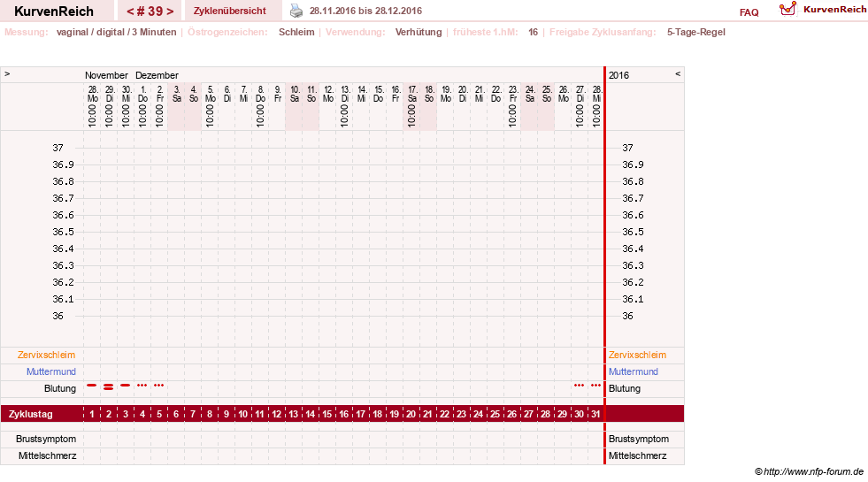
Task: Click cycle day 10 in Zyklustag row
Action: [x=243, y=414]
